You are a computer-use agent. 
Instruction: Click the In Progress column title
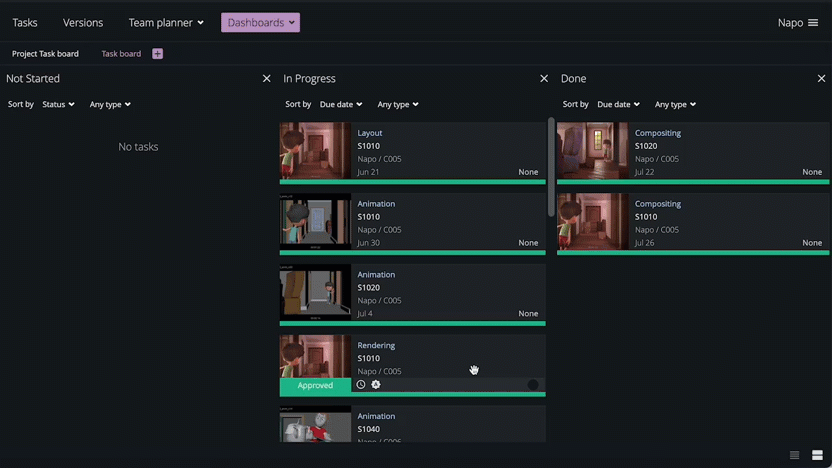tap(309, 79)
